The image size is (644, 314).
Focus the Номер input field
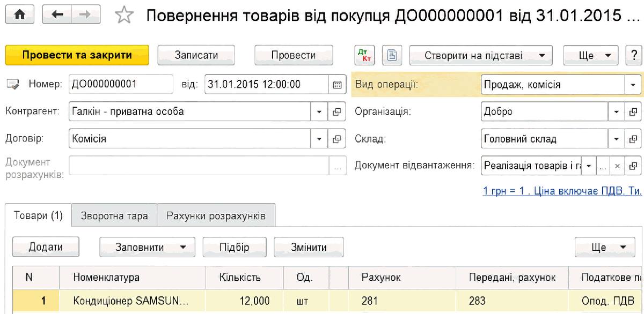pyautogui.click(x=121, y=84)
